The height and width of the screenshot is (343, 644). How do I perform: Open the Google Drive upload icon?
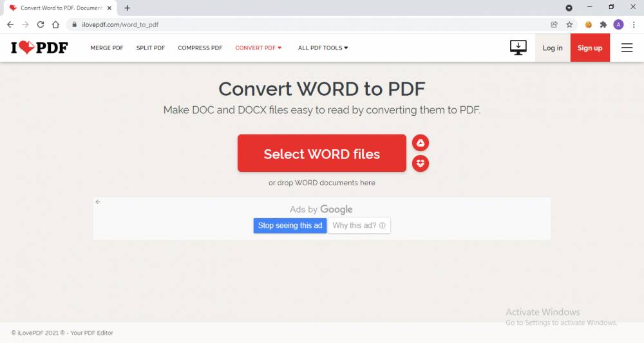(x=420, y=143)
